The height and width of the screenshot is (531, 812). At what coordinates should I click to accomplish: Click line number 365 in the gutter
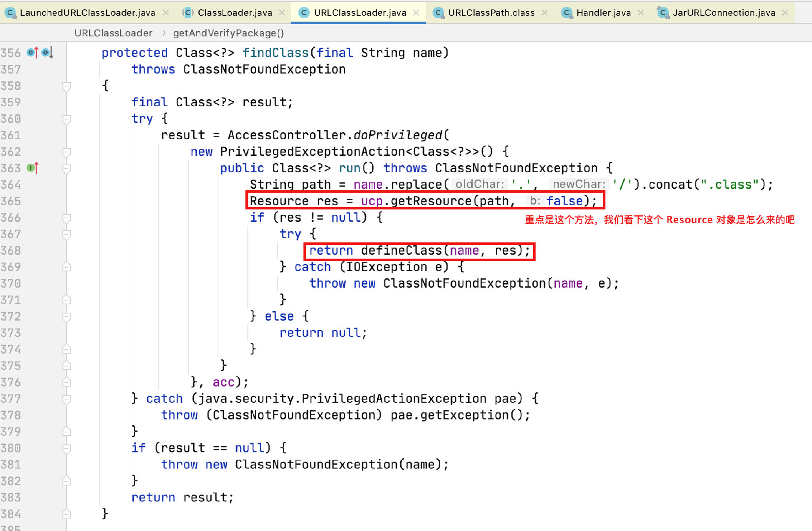click(11, 201)
